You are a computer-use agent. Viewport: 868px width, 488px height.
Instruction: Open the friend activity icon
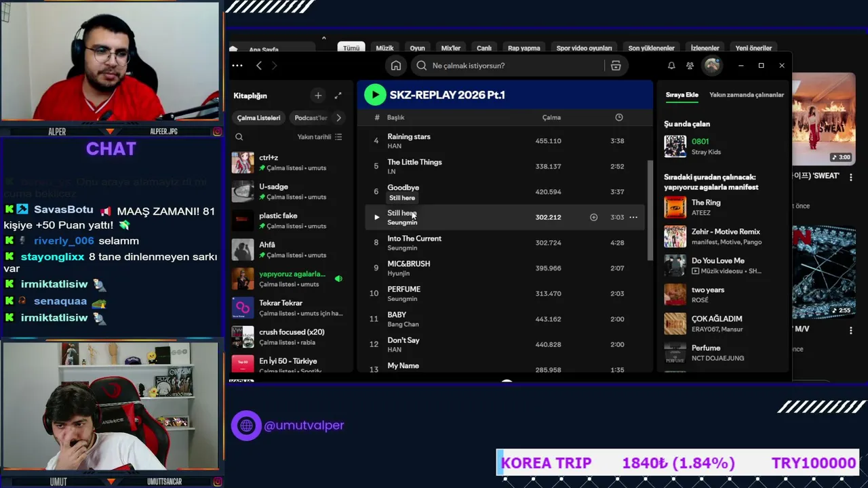690,66
